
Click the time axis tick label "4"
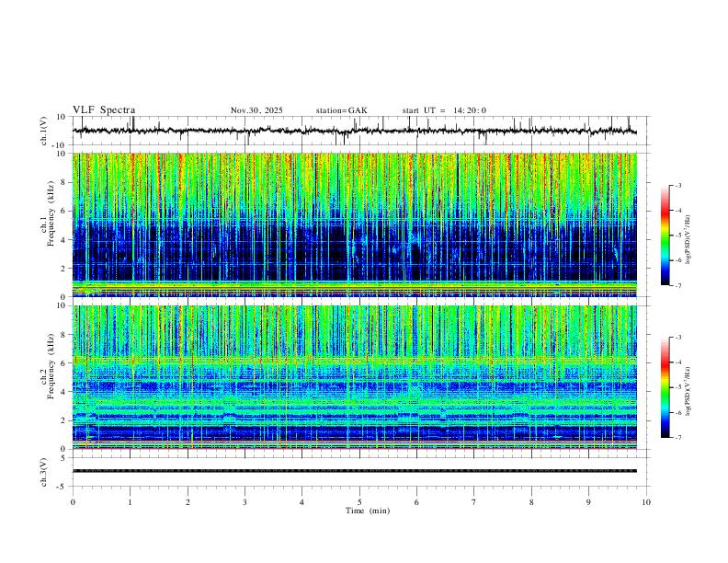[301, 502]
